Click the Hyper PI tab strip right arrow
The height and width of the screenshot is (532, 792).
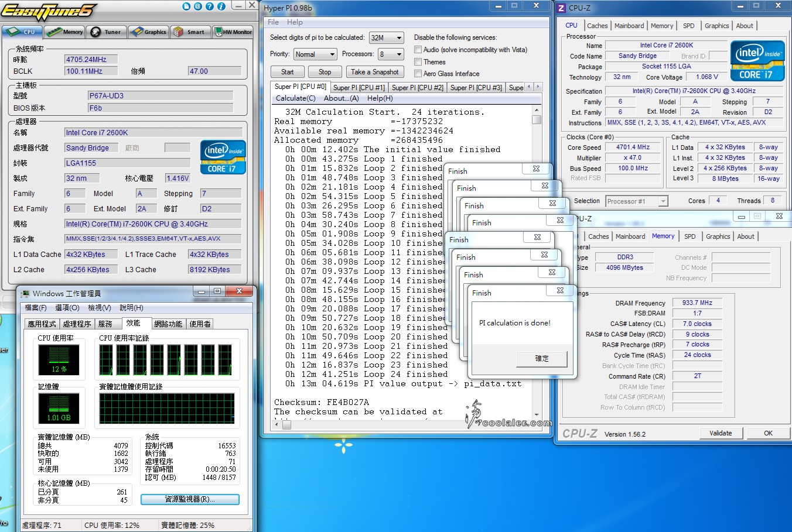coord(538,87)
